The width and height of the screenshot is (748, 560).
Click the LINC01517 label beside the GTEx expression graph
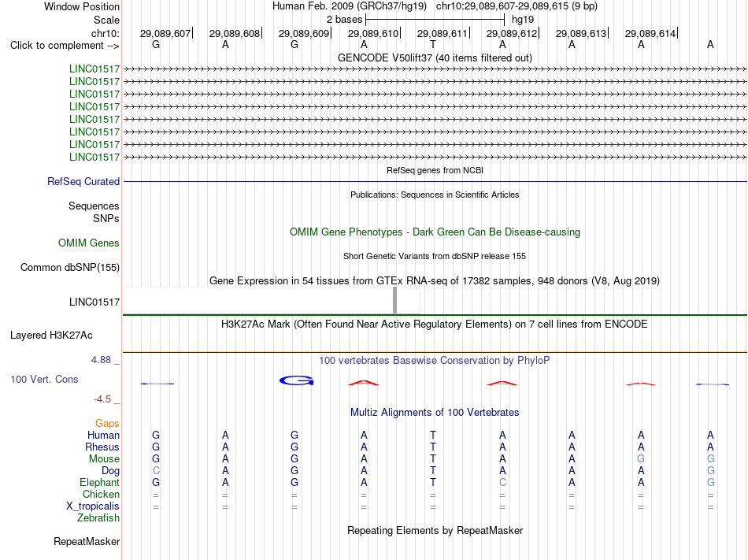(x=94, y=302)
